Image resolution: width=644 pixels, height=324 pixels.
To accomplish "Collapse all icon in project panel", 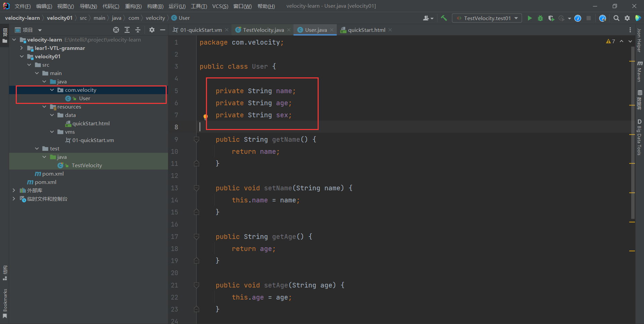I will [138, 30].
